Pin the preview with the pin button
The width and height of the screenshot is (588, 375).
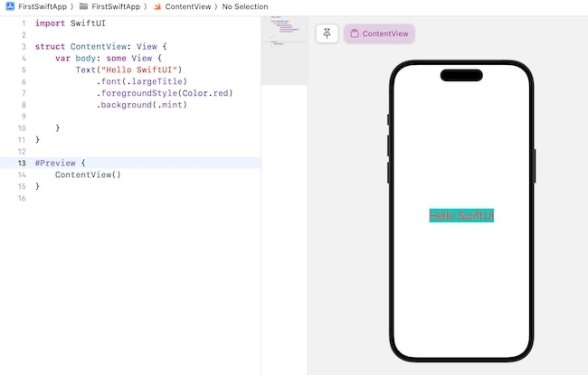coord(327,33)
